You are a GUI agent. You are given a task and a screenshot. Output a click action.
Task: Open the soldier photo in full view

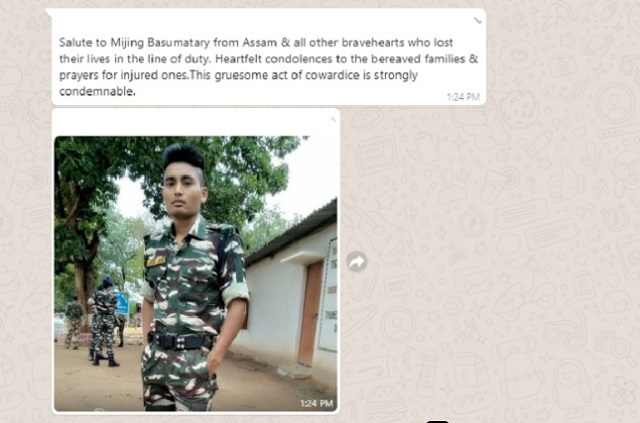click(196, 274)
